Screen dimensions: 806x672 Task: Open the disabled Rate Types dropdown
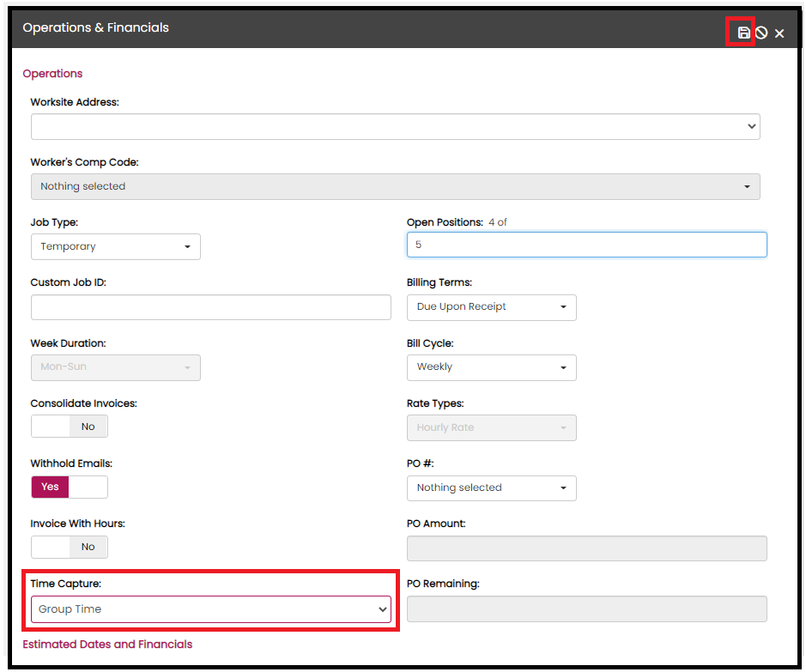[492, 427]
